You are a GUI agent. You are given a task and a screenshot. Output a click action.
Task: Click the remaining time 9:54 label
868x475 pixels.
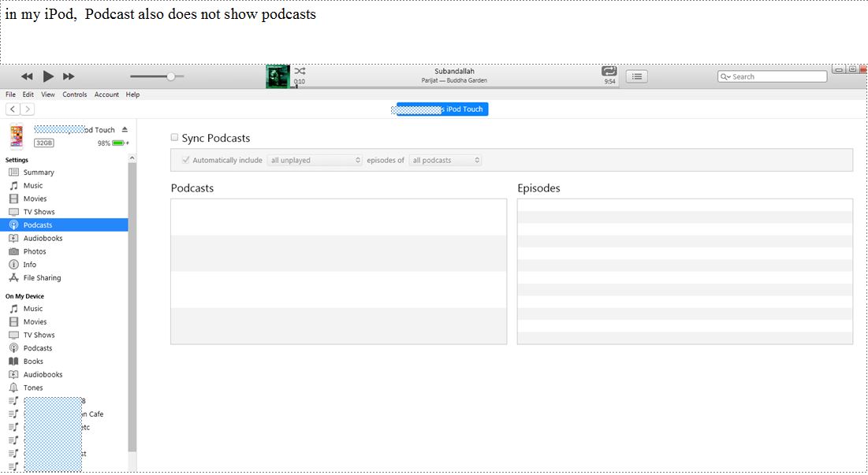pos(609,81)
